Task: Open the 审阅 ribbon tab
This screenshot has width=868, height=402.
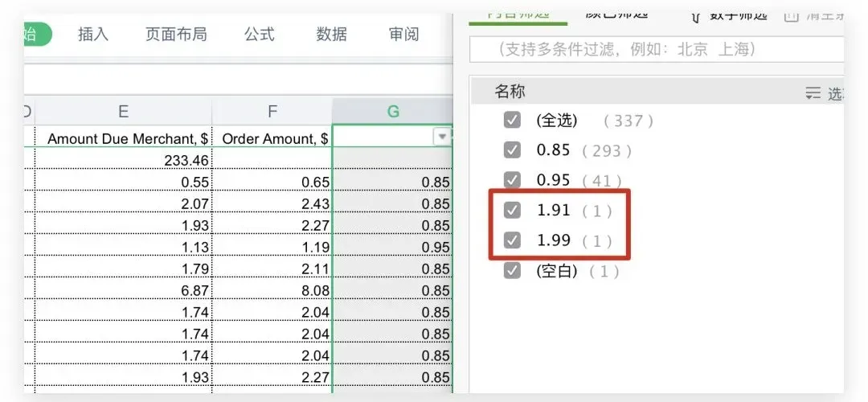Action: pyautogui.click(x=403, y=34)
